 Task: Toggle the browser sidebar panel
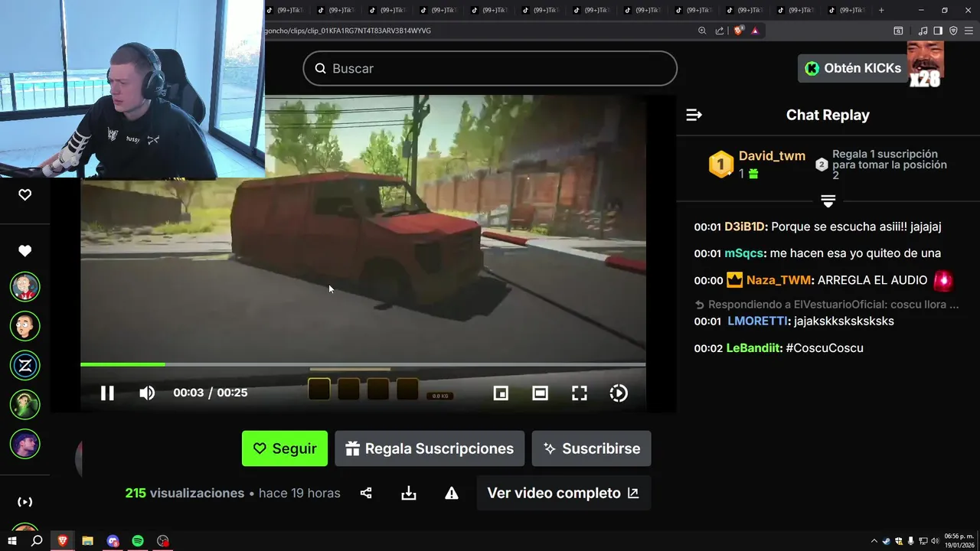[x=938, y=31]
